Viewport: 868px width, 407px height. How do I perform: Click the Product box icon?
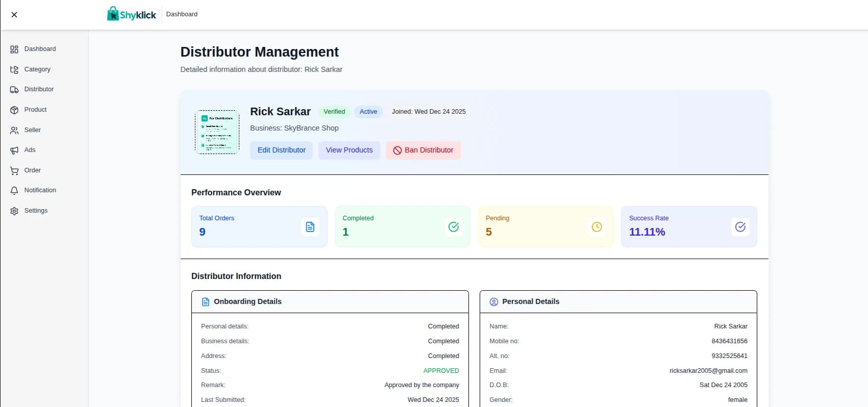[14, 110]
